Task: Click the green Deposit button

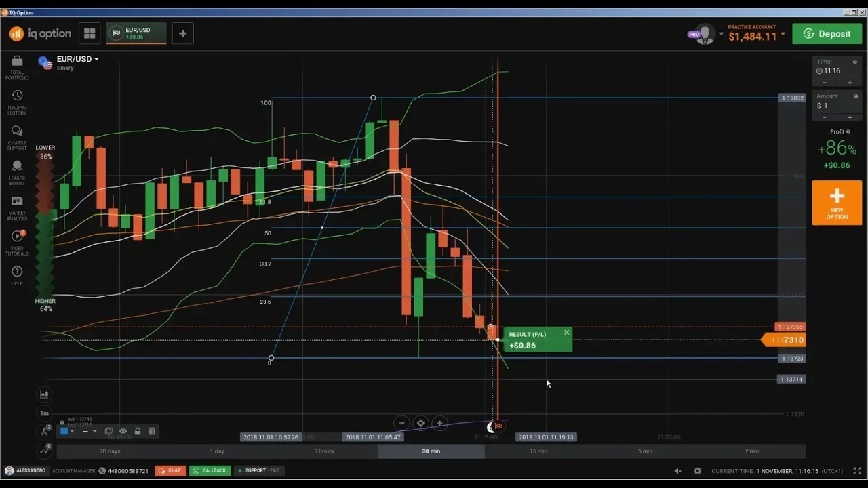Action: click(x=827, y=34)
